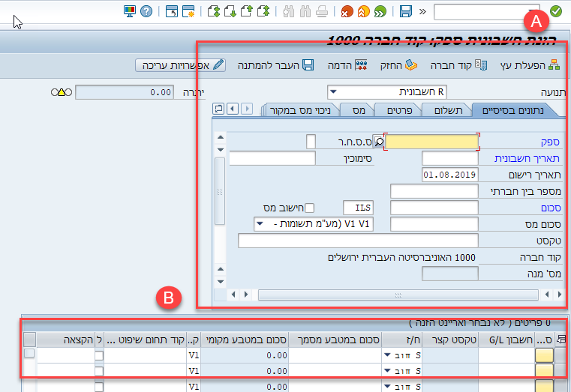This screenshot has width=571, height=392.
Task: Click the green back icon
Action: pyautogui.click(x=380, y=12)
